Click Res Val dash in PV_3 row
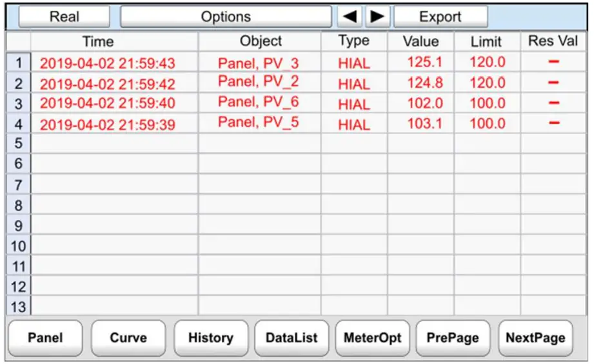This screenshot has height=364, width=594. pos(554,61)
